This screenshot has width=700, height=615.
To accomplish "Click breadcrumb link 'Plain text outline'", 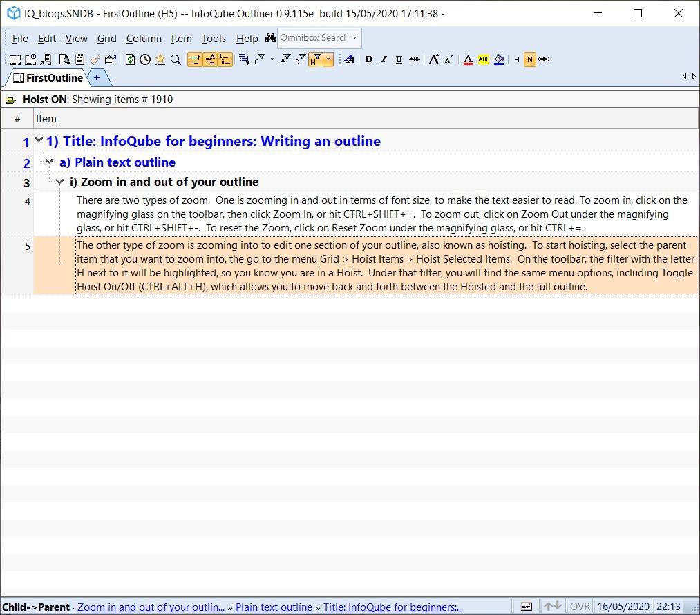I will click(274, 607).
